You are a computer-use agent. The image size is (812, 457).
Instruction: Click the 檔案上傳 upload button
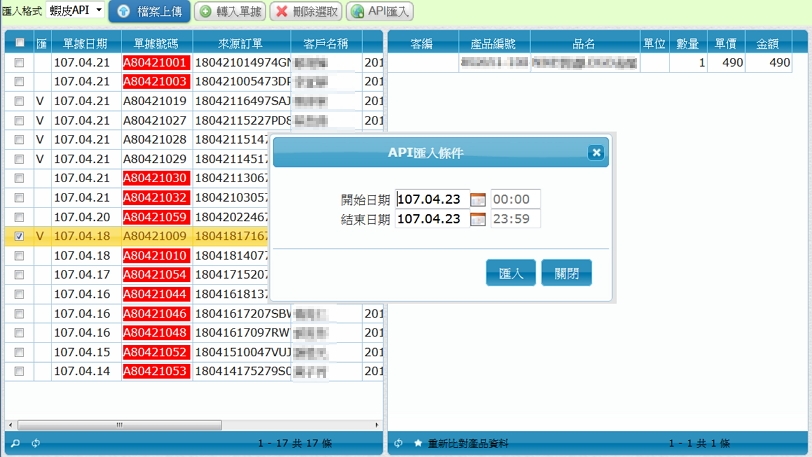point(148,12)
